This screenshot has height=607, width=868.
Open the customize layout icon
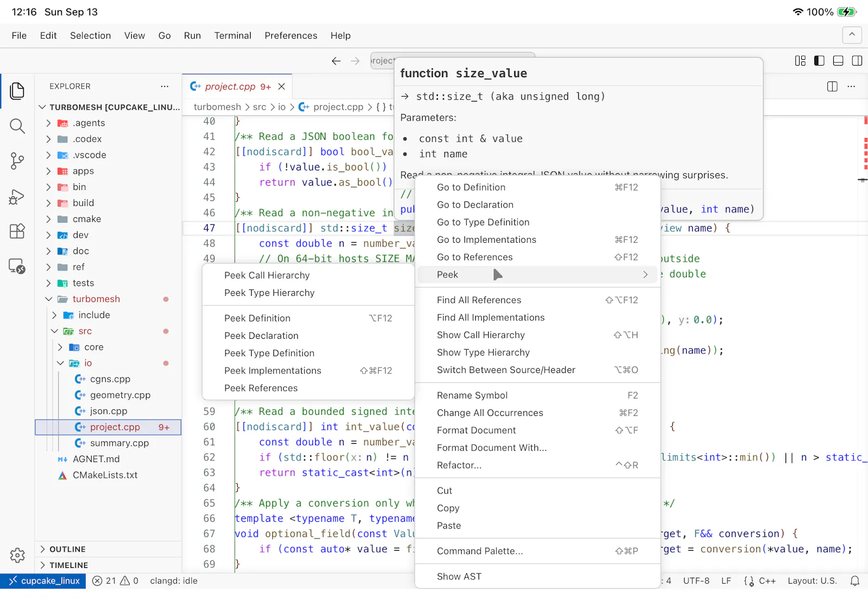[800, 61]
